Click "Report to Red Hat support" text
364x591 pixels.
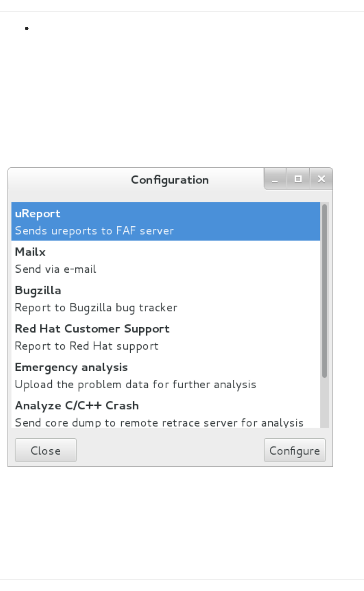pos(87,346)
